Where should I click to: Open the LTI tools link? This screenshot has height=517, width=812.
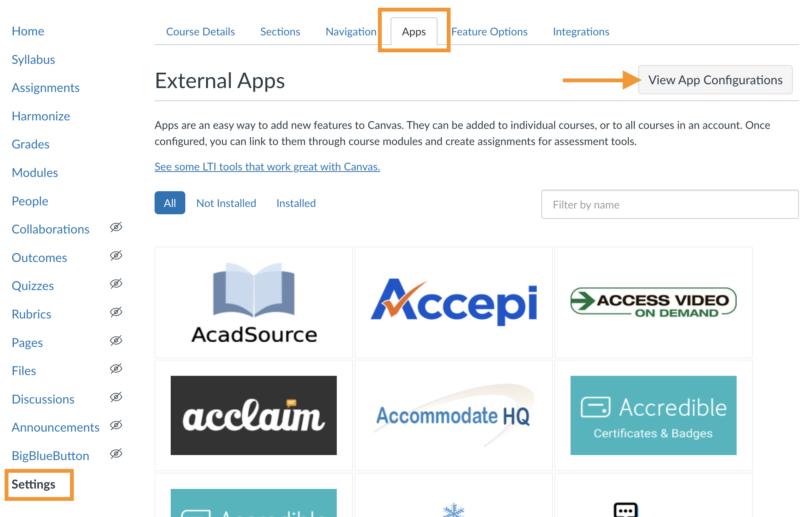point(267,167)
